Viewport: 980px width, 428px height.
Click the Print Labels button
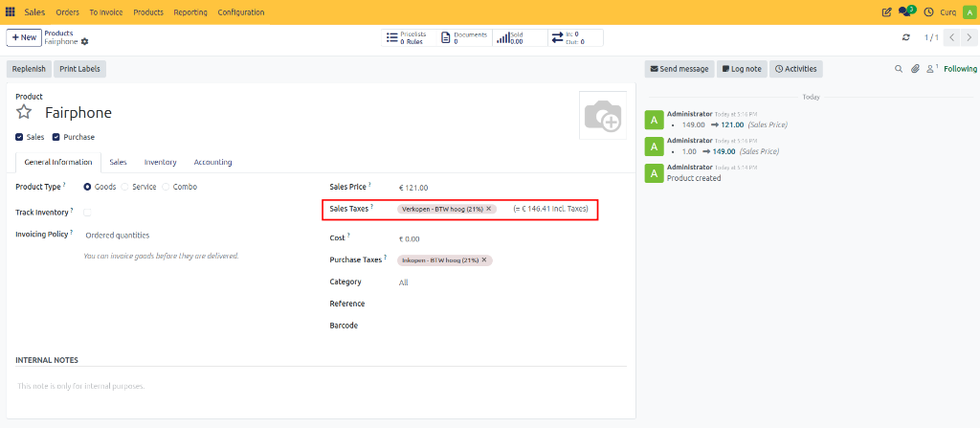pos(79,69)
